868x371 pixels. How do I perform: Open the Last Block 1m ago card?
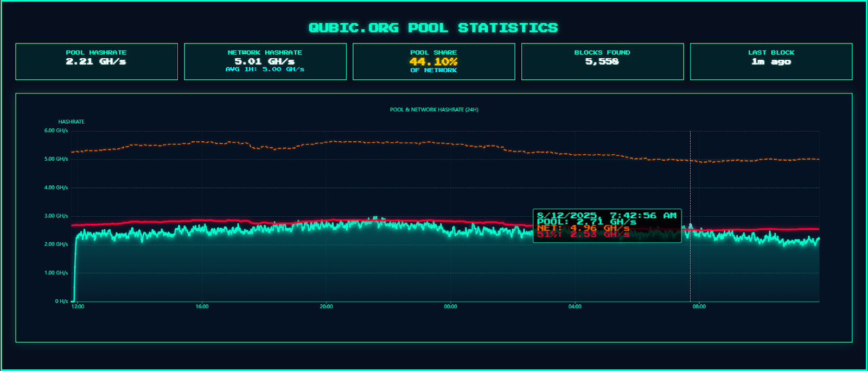pos(771,61)
